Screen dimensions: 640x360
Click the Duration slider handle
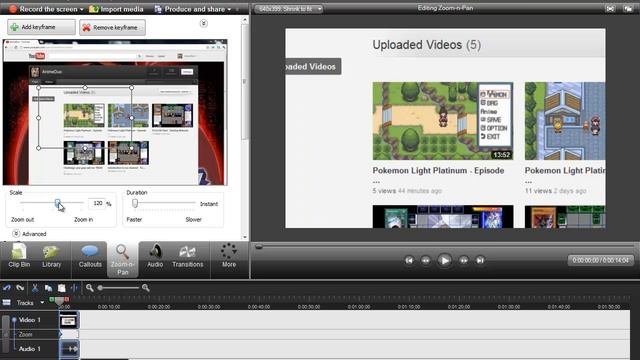click(135, 202)
